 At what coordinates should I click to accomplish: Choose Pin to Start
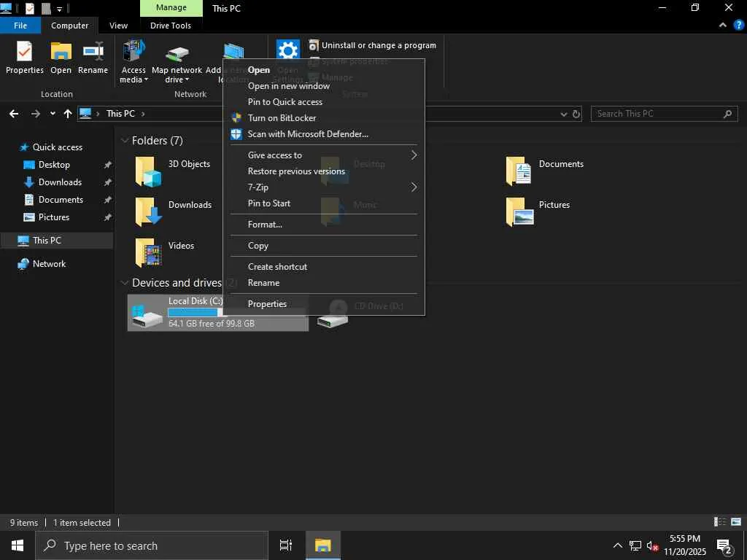click(x=325, y=203)
